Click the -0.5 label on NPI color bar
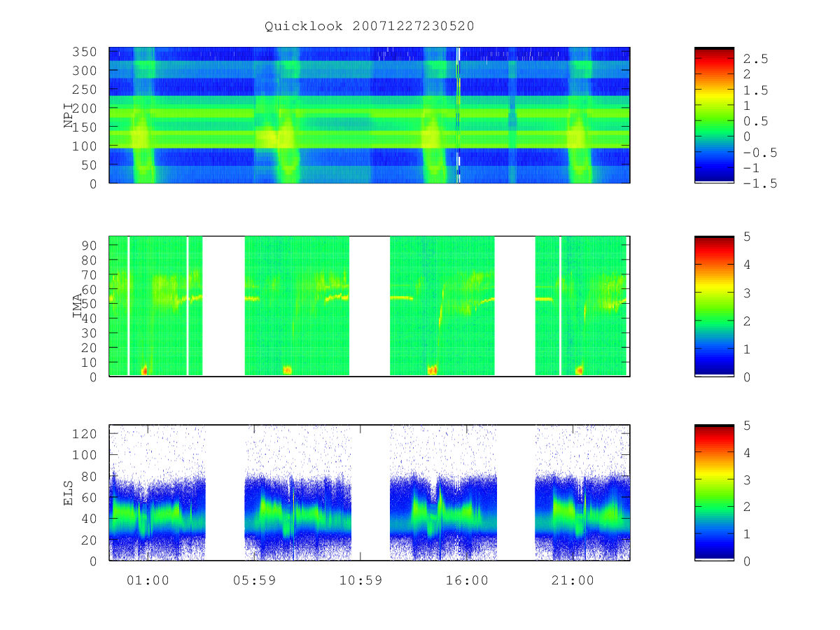840x630 pixels. [x=760, y=153]
